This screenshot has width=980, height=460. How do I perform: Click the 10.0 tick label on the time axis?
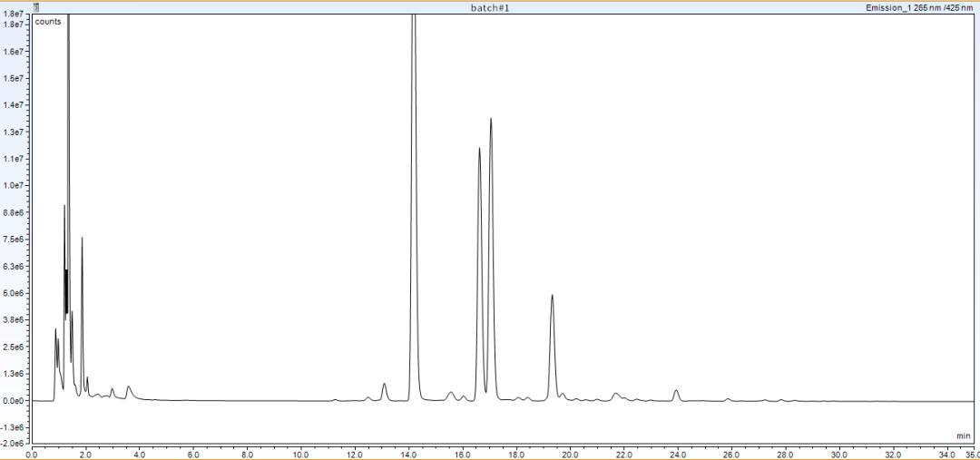pos(300,455)
